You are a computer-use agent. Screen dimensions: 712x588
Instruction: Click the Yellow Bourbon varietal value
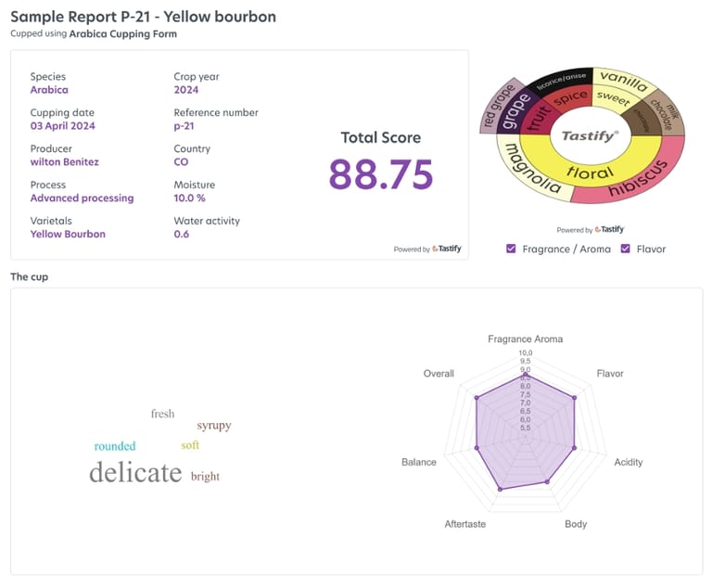point(68,234)
